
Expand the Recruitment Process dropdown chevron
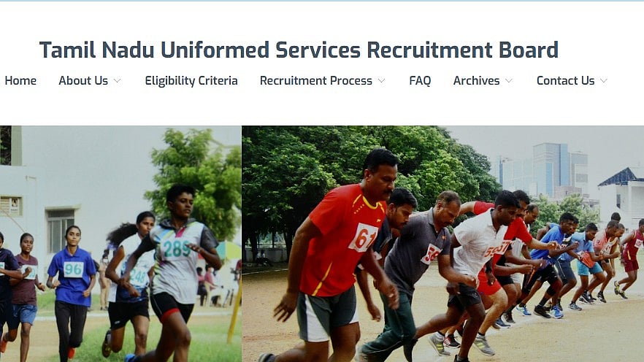382,81
